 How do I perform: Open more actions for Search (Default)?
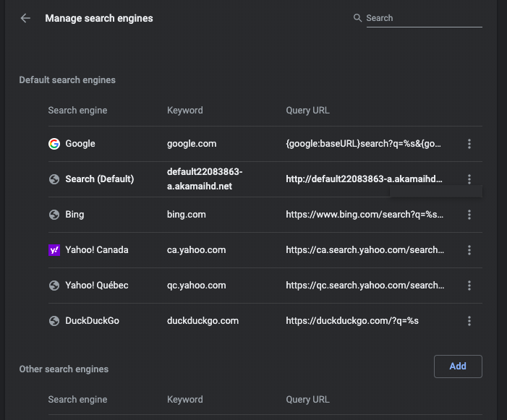[x=469, y=179]
